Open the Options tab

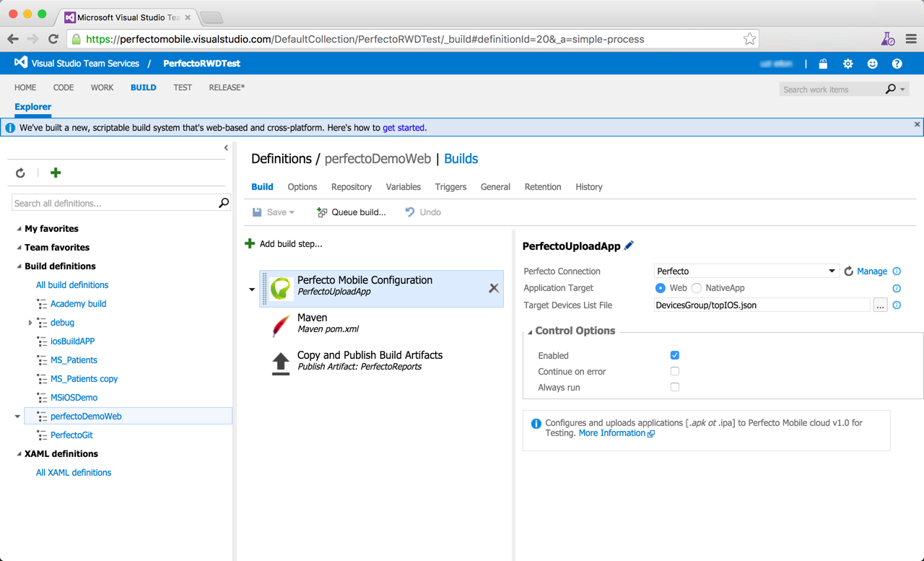302,187
